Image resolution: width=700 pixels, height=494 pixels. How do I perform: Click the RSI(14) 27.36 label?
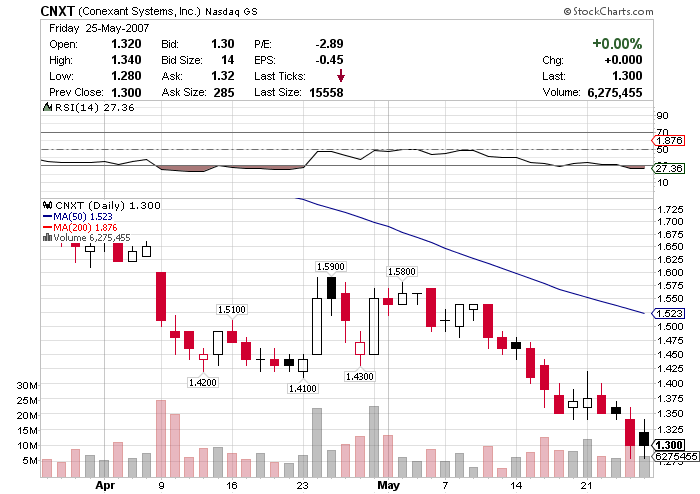click(94, 108)
